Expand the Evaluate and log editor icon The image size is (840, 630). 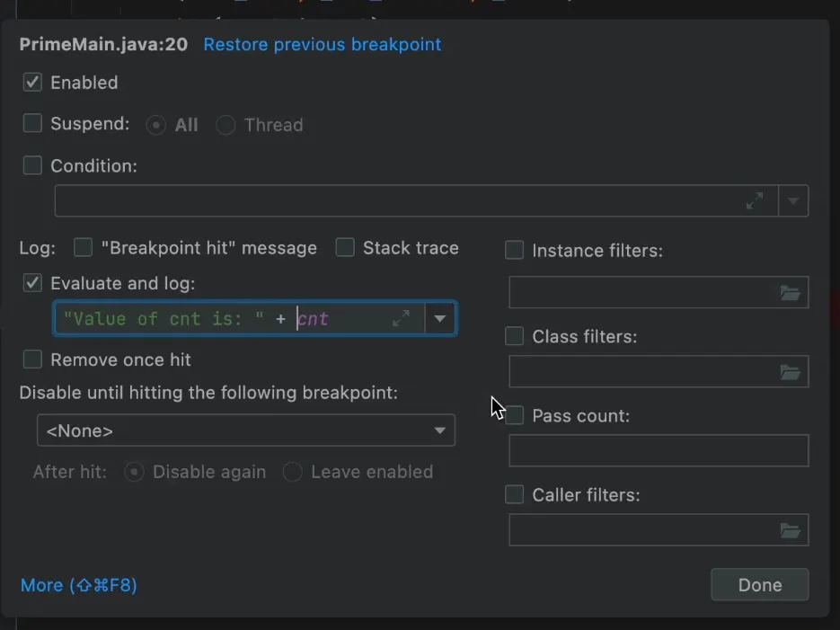(x=402, y=318)
